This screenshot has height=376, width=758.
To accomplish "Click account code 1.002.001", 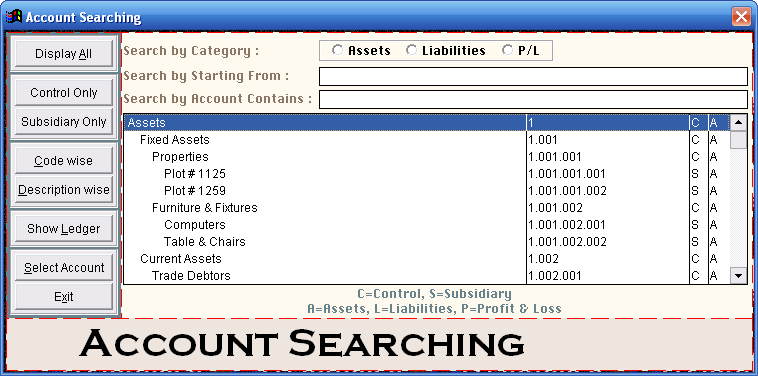I will tap(554, 275).
